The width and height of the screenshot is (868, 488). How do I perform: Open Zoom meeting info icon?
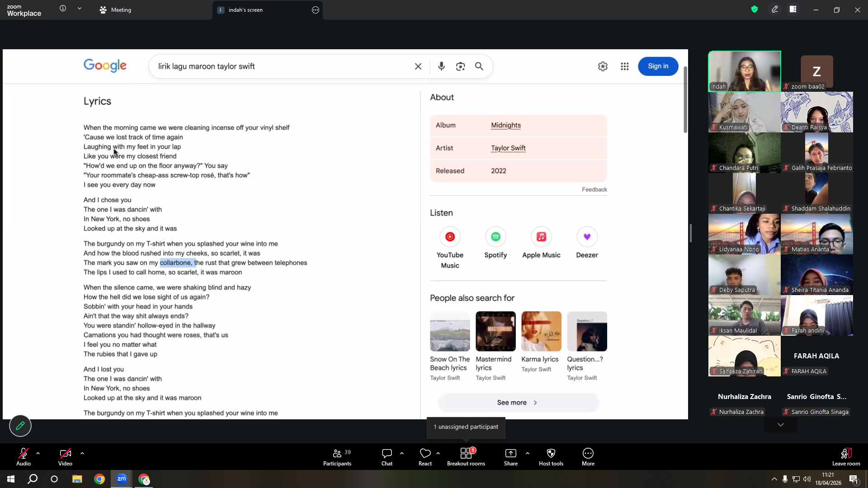coord(63,9)
